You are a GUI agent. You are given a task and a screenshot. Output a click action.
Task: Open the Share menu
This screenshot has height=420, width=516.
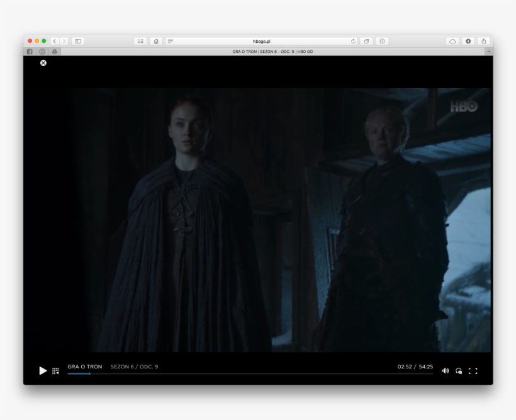point(484,41)
